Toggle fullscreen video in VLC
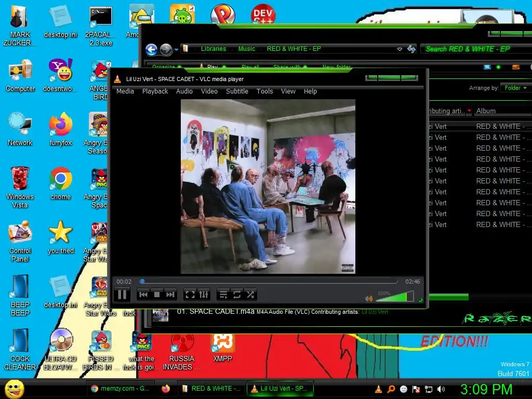 click(x=190, y=295)
